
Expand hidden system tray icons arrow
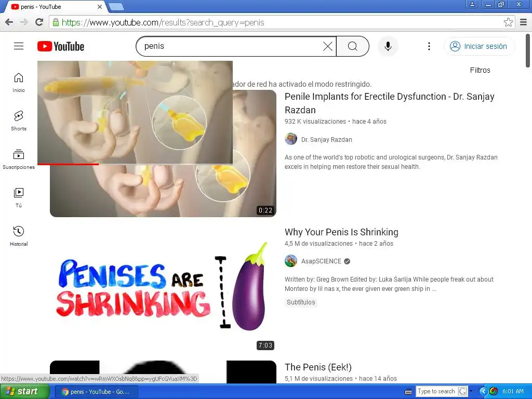click(483, 391)
